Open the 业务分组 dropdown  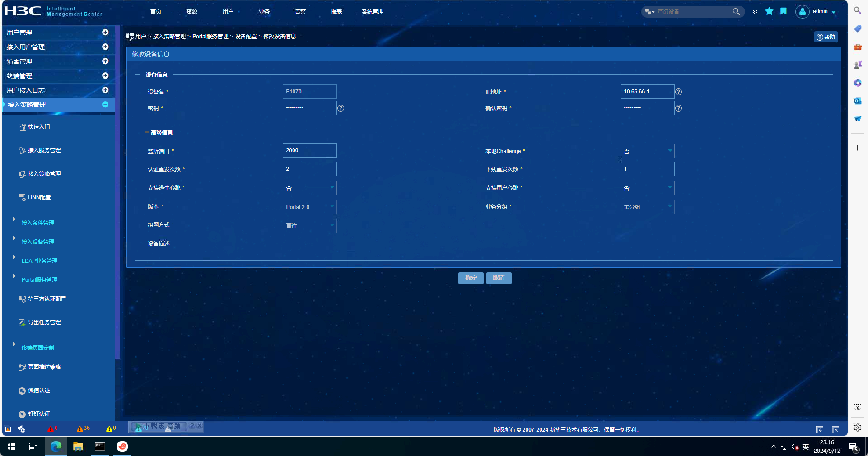click(x=647, y=207)
